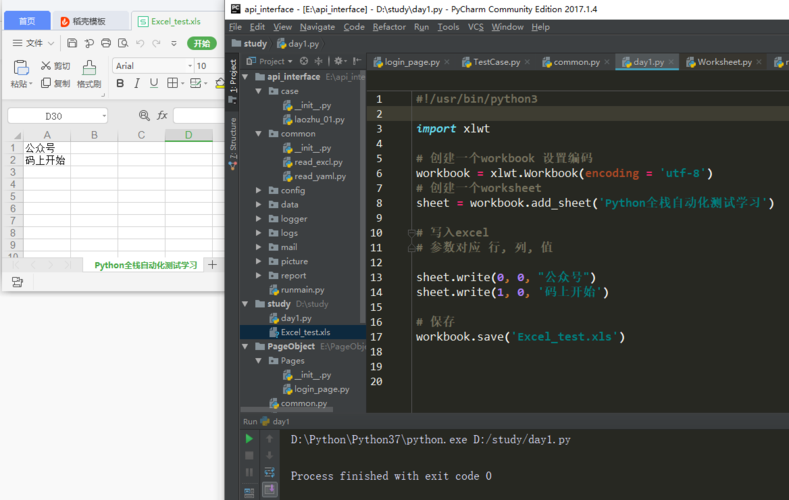Click the print icon in WPS toolbar
Image resolution: width=789 pixels, height=500 pixels.
click(x=106, y=43)
